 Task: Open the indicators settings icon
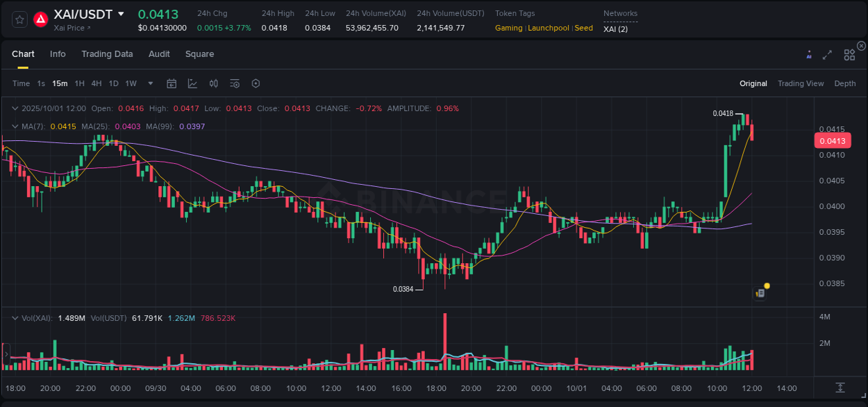tap(234, 83)
